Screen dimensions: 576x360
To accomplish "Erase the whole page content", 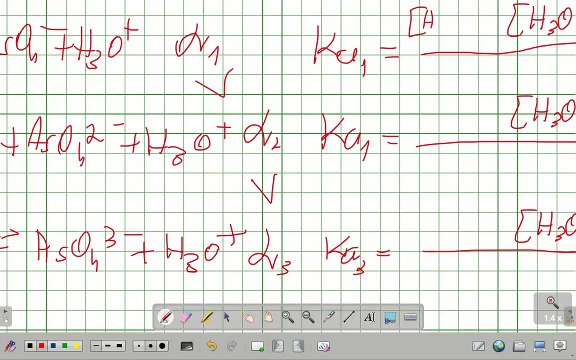I will (324, 346).
